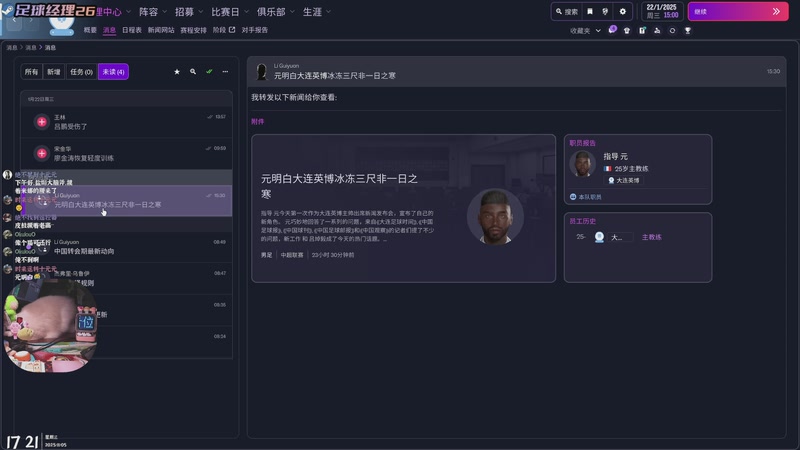Open the 比赛日 match day menu
Image resolution: width=800 pixels, height=450 pixels.
pos(225,11)
